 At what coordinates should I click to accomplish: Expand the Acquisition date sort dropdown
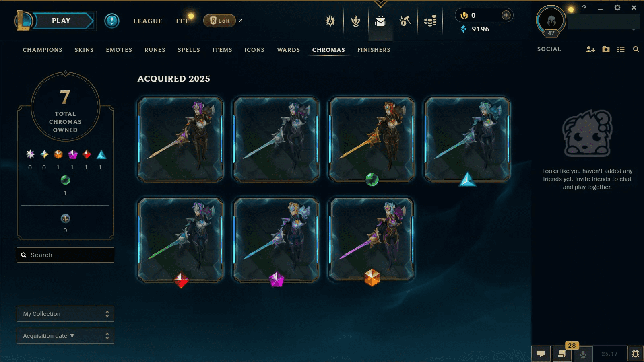coord(65,336)
